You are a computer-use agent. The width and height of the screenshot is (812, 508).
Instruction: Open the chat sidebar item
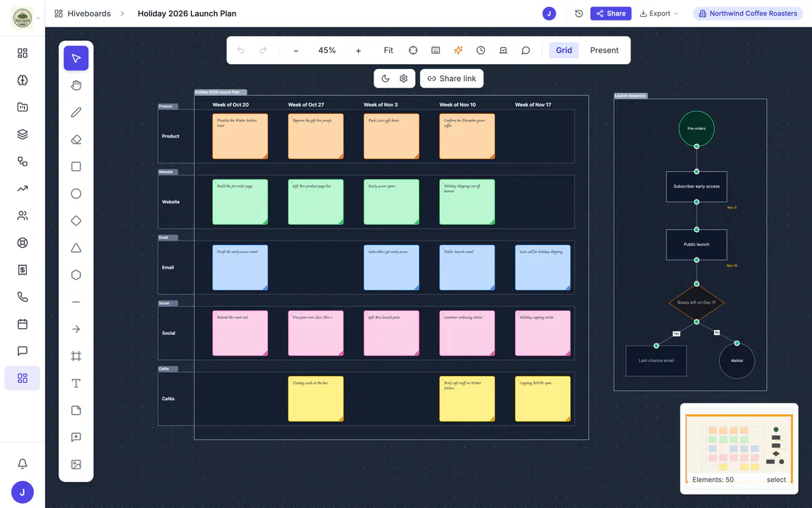tap(23, 351)
